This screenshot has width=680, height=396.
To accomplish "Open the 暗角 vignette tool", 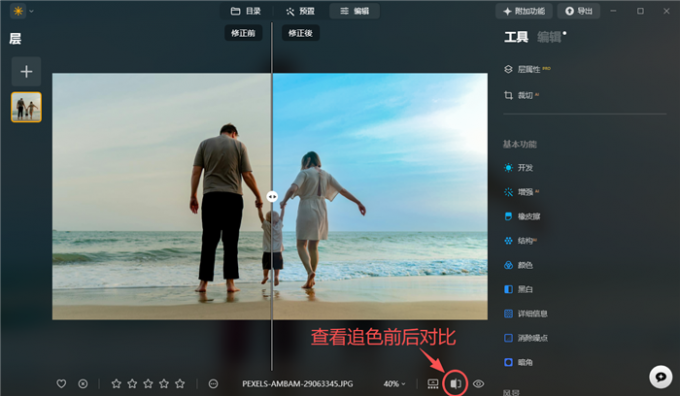I will pos(519,362).
